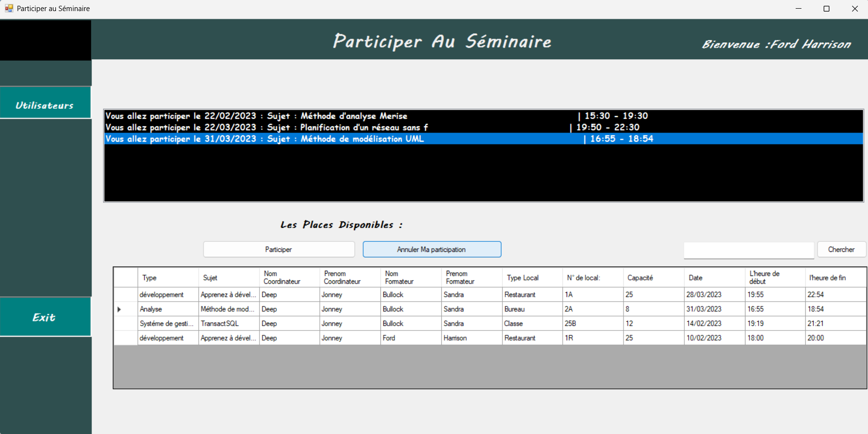Image resolution: width=868 pixels, height=434 pixels.
Task: Select the 22/03/2023 Planification d'un réseau entry
Action: click(x=484, y=127)
